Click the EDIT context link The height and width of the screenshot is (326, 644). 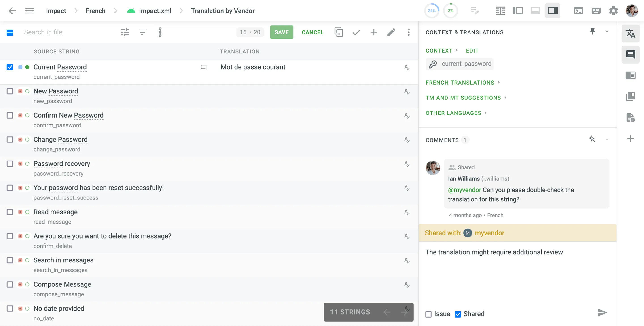[x=472, y=51]
